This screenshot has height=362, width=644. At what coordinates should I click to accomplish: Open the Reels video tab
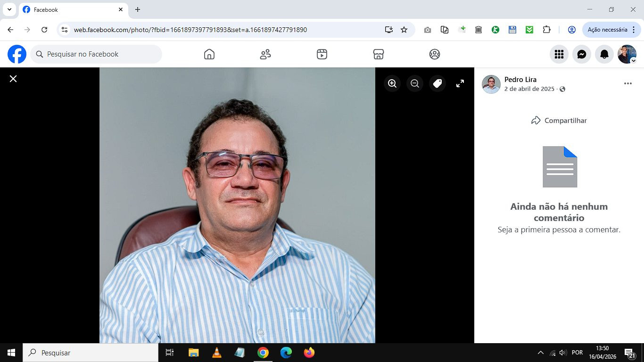(x=322, y=54)
